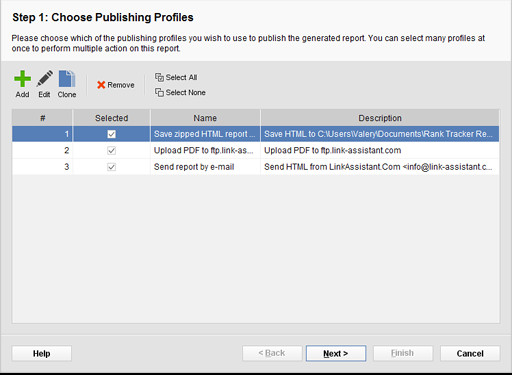Click the # column header
The width and height of the screenshot is (512, 375).
tap(42, 118)
